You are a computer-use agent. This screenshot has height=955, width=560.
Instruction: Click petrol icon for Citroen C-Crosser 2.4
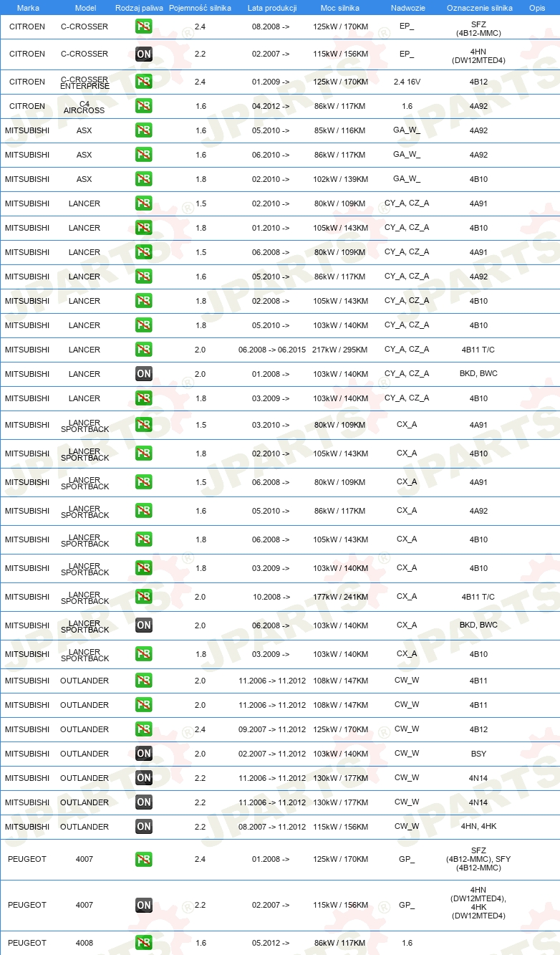144,27
